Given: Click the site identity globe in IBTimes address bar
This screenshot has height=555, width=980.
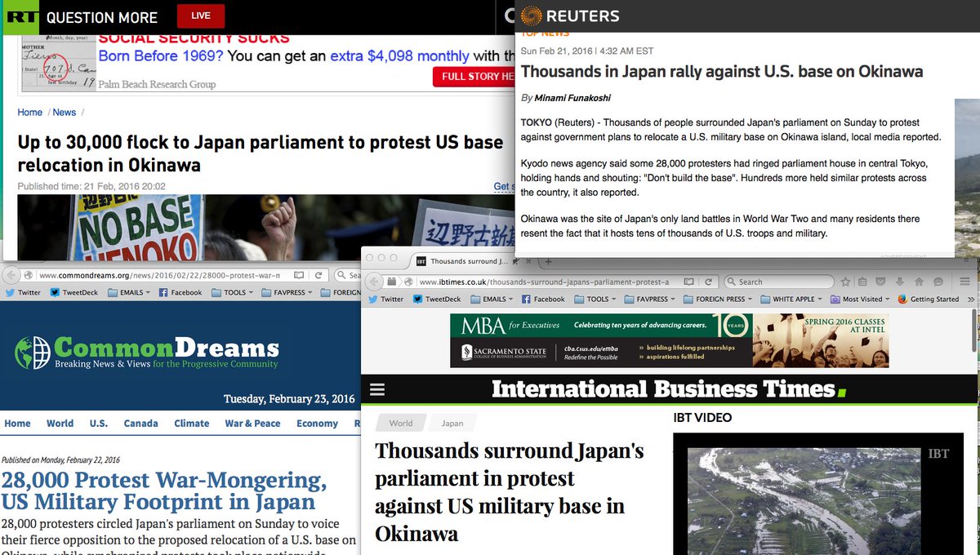Looking at the screenshot, I should (408, 282).
